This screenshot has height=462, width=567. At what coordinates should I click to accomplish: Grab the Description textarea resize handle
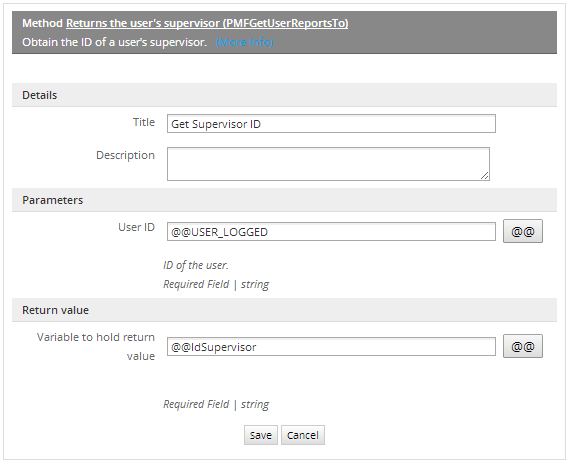485,176
